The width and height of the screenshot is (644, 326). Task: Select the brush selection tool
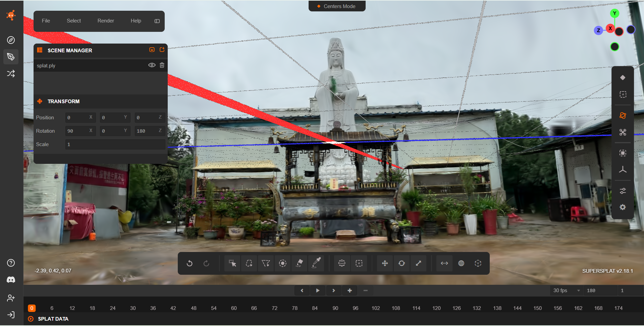pyautogui.click(x=283, y=263)
